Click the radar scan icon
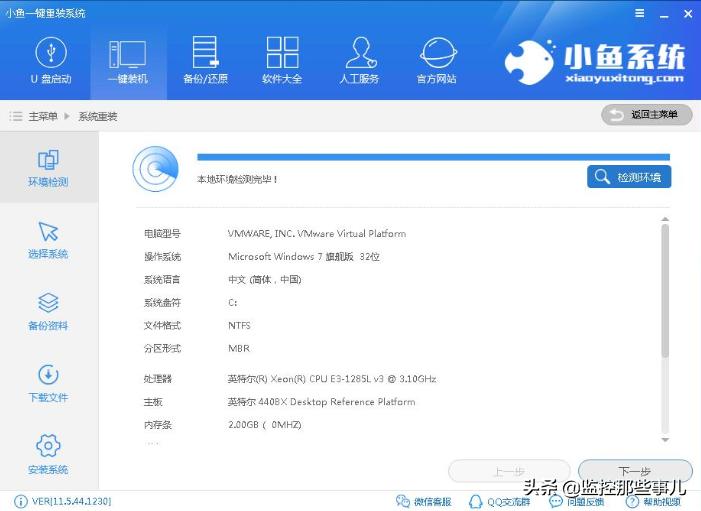Image resolution: width=701 pixels, height=511 pixels. pyautogui.click(x=156, y=169)
